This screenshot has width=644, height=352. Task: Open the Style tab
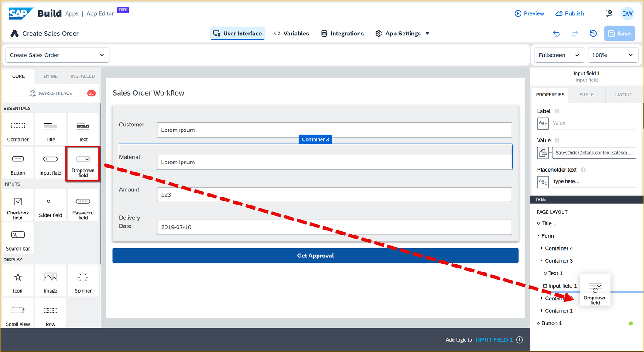pos(587,95)
